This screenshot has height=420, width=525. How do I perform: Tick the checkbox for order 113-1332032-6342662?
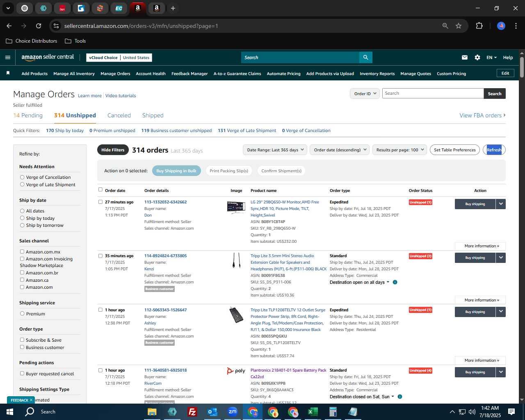pos(100,202)
